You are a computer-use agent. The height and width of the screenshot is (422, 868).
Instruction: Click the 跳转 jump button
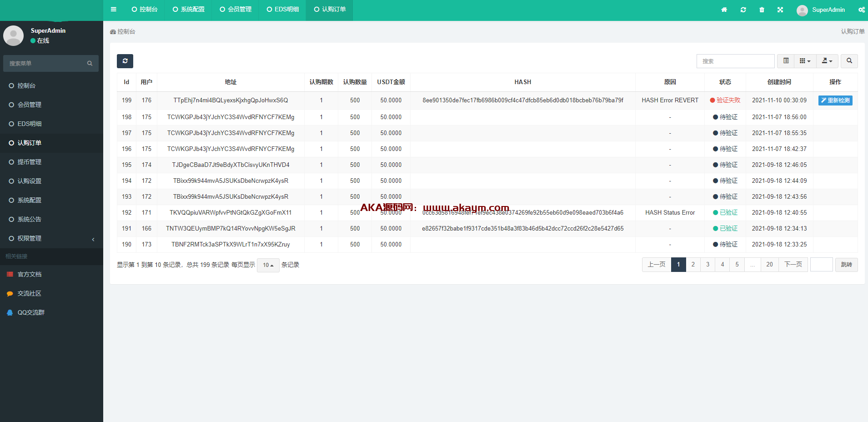[846, 265]
